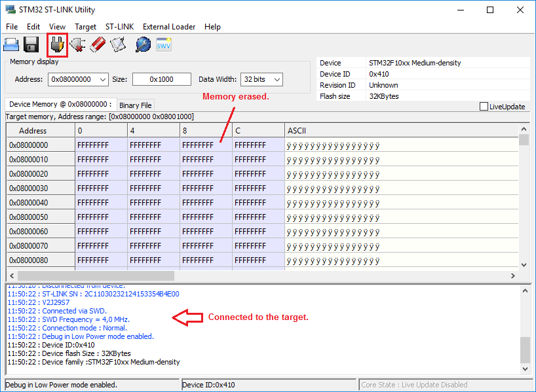The height and width of the screenshot is (392, 536).
Task: Open the SWV viewer icon
Action: pyautogui.click(x=163, y=45)
